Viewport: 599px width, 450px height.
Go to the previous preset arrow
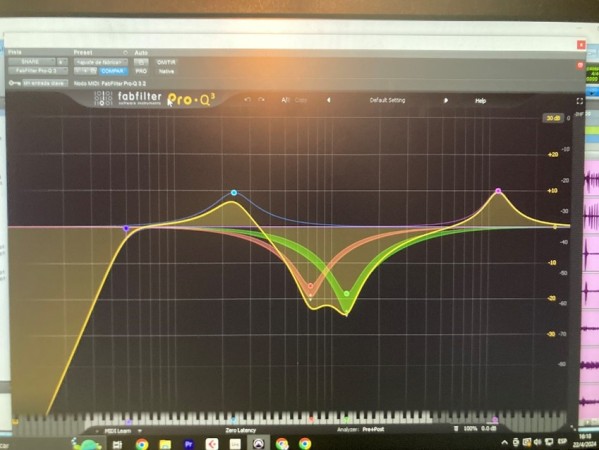click(x=329, y=100)
